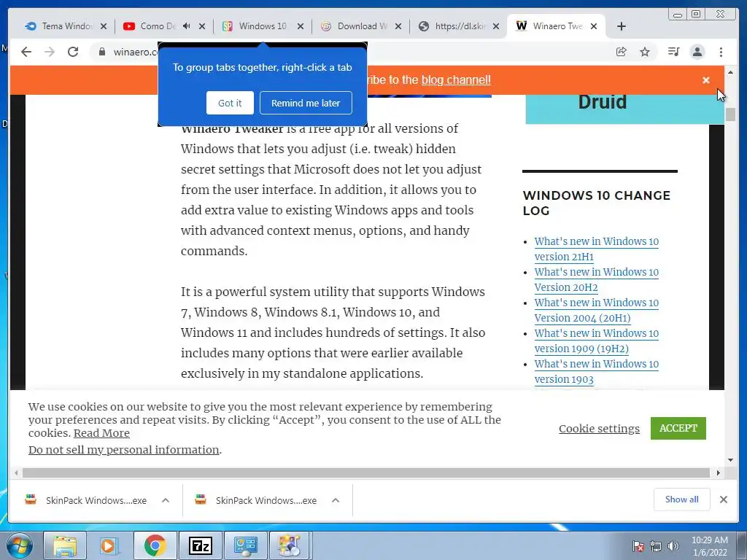Open the volume speaker tray icon
Image resolution: width=747 pixels, height=560 pixels.
pos(673,546)
